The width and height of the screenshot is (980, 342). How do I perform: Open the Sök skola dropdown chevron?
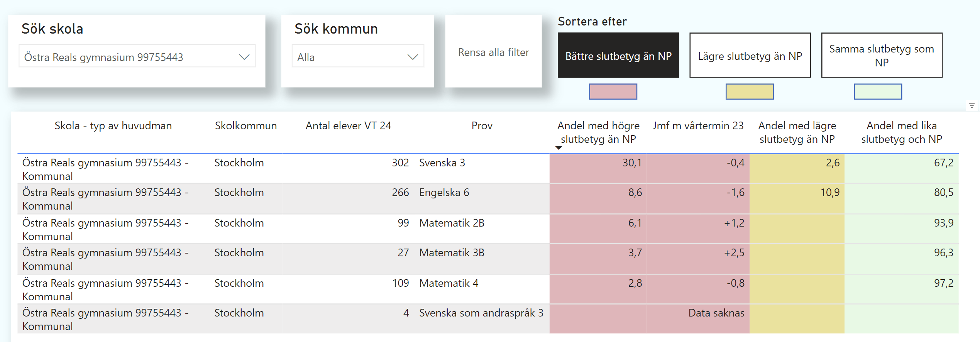point(244,57)
